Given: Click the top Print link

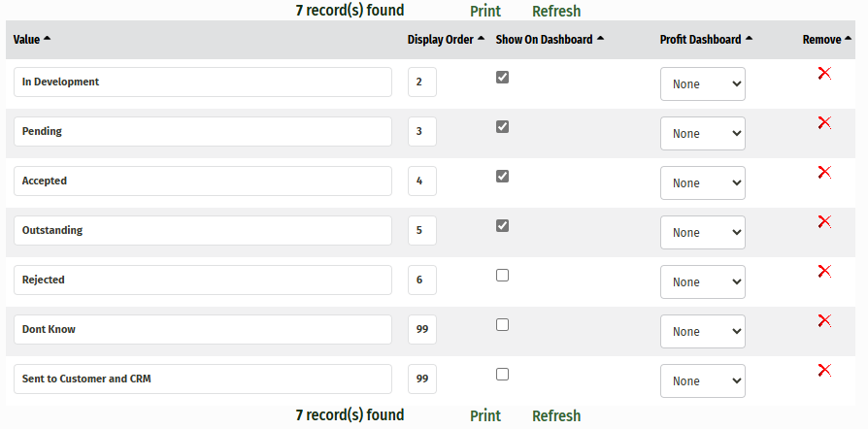Looking at the screenshot, I should (x=485, y=12).
